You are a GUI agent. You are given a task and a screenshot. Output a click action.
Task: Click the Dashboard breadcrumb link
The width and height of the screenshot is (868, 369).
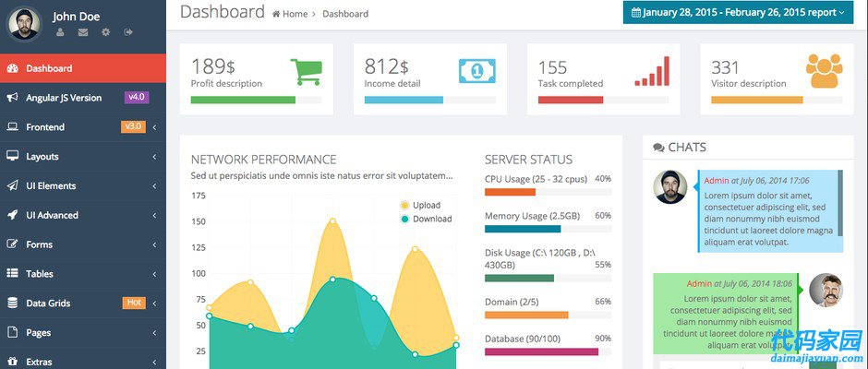[x=345, y=15]
